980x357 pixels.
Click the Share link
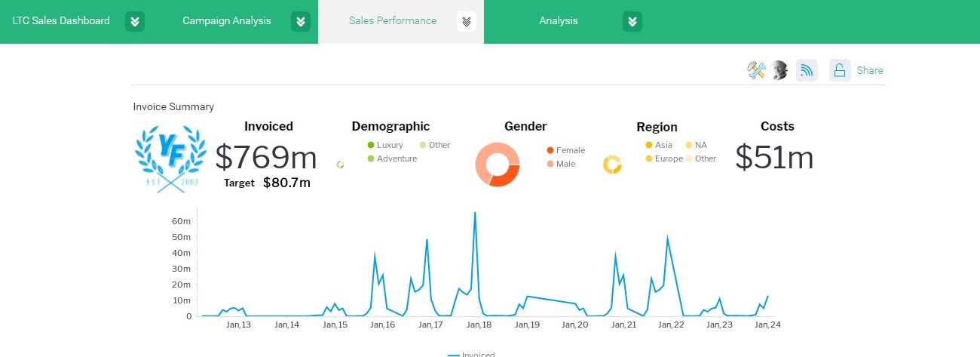click(870, 70)
